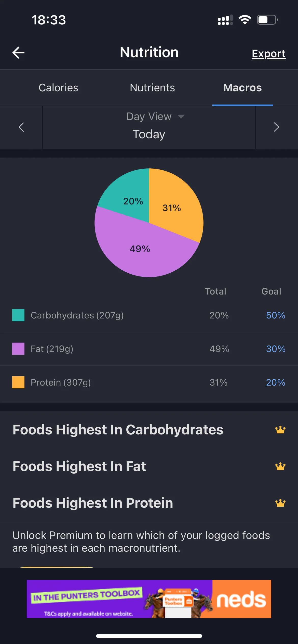Go to next day with right chevron
Image resolution: width=298 pixels, height=644 pixels.
(x=276, y=127)
